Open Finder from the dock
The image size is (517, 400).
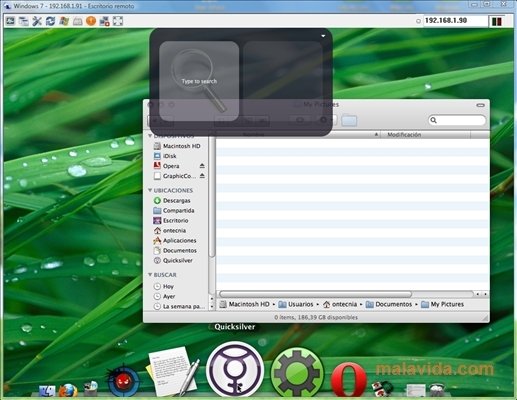tap(47, 390)
